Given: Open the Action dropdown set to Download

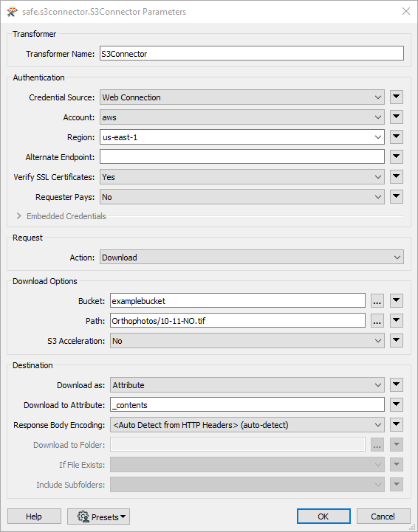Looking at the screenshot, I should click(x=252, y=258).
